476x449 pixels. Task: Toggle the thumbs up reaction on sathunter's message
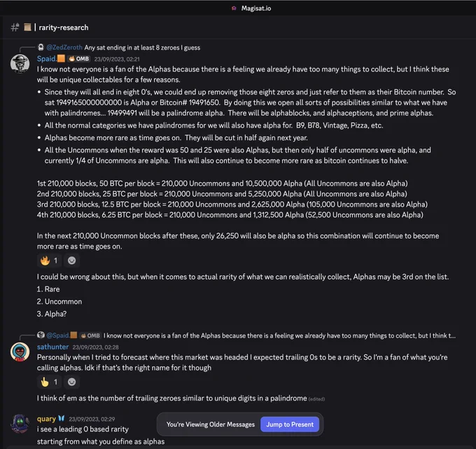[x=49, y=382]
